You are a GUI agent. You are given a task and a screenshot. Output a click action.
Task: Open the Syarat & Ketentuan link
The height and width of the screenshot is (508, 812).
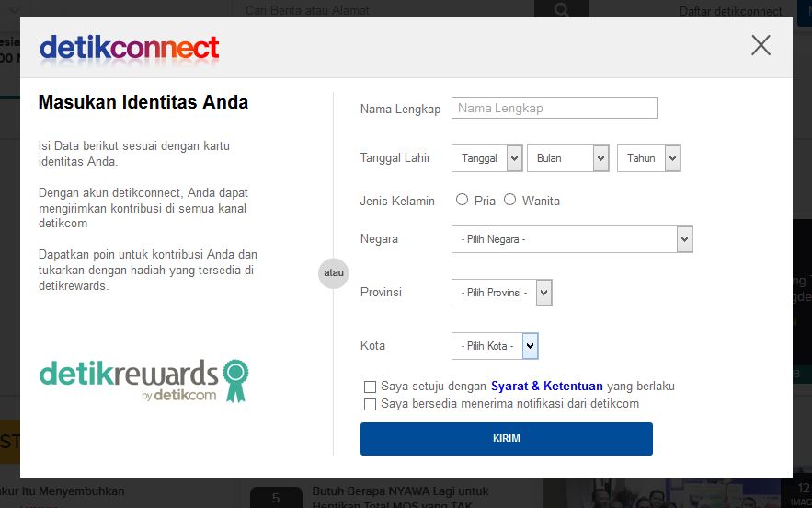coord(547,387)
